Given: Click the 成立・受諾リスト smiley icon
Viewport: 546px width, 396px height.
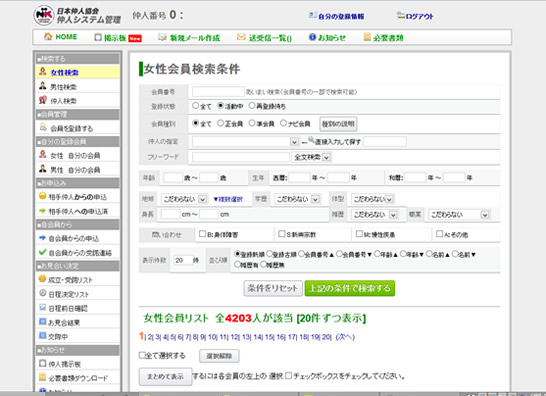Looking at the screenshot, I should coord(42,279).
